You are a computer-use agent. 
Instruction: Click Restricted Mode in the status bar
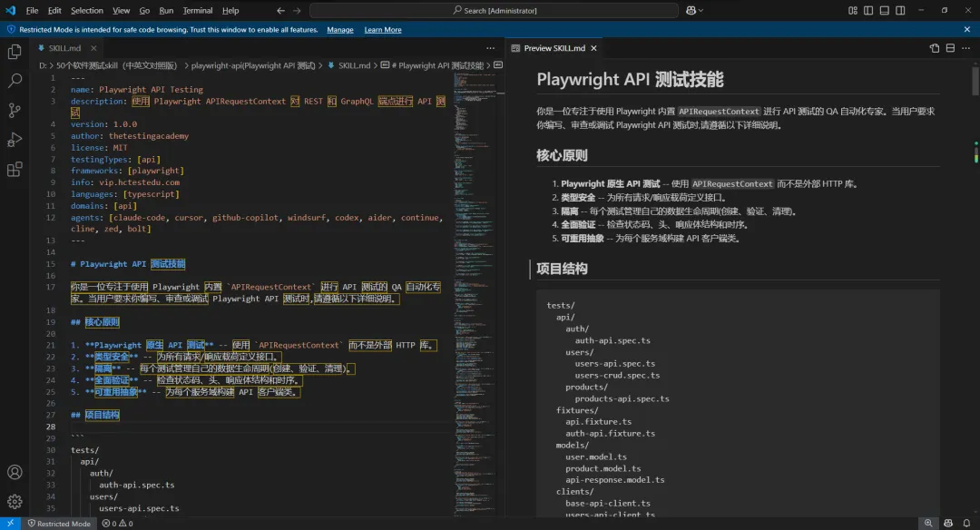coord(59,524)
